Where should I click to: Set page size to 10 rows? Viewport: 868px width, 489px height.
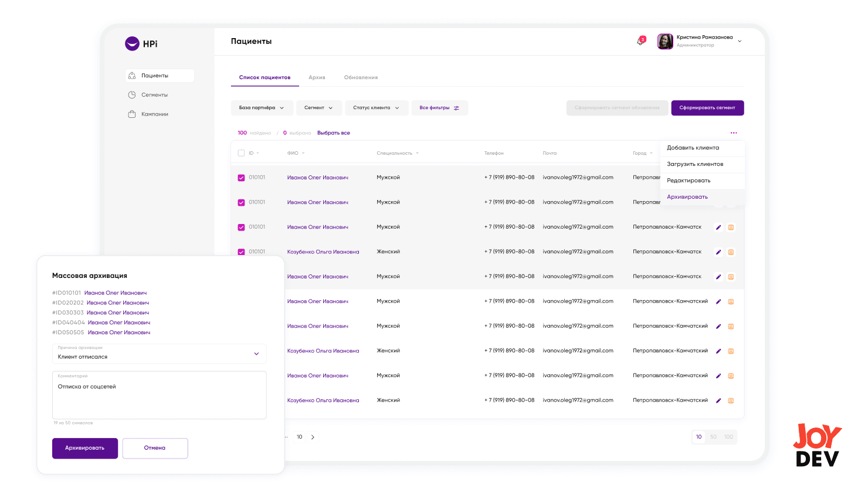point(699,437)
